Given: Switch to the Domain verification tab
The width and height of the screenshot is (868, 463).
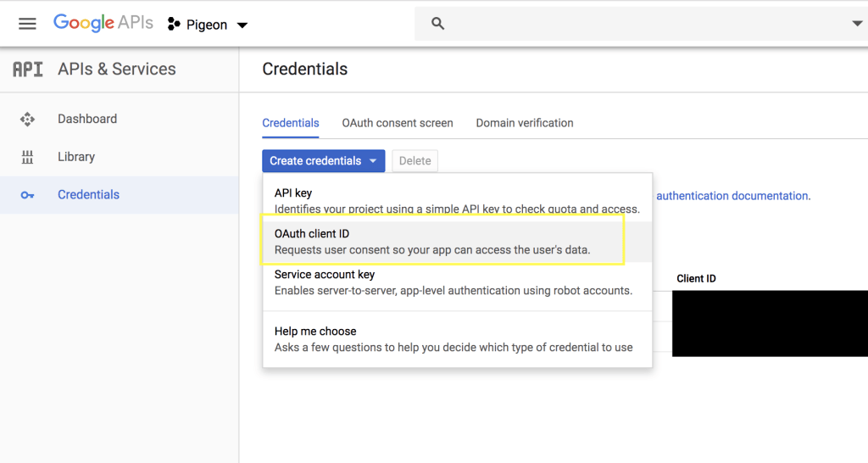Looking at the screenshot, I should tap(525, 123).
